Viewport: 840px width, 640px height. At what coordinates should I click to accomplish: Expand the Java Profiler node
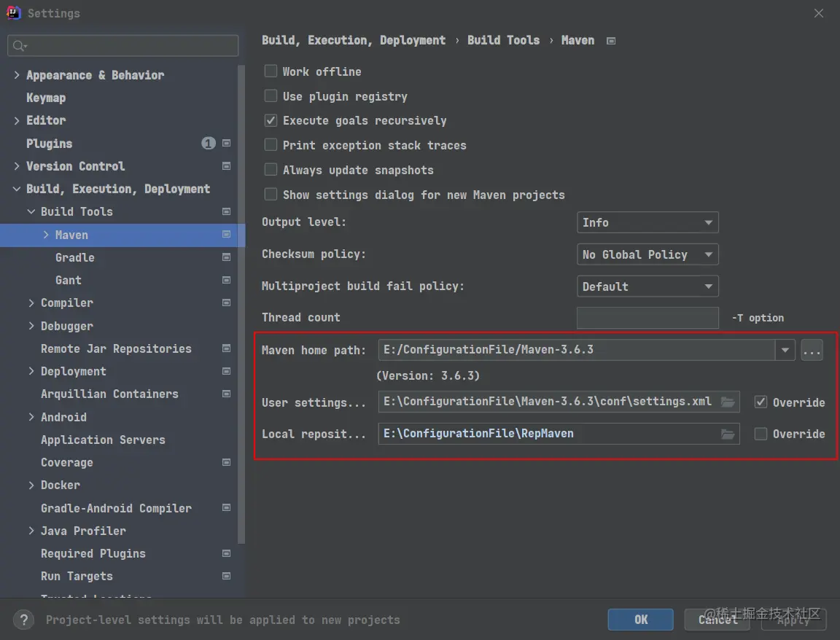point(31,531)
